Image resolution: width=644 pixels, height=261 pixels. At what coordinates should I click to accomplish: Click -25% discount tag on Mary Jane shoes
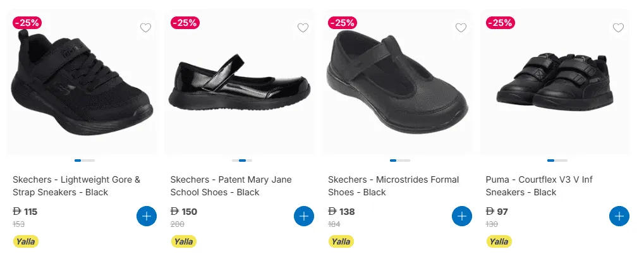pyautogui.click(x=185, y=22)
